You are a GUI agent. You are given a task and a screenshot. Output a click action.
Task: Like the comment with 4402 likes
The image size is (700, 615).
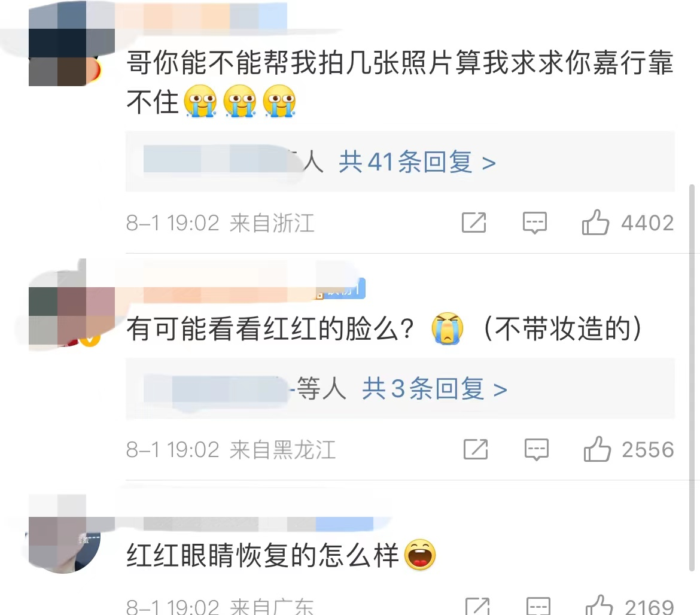595,223
